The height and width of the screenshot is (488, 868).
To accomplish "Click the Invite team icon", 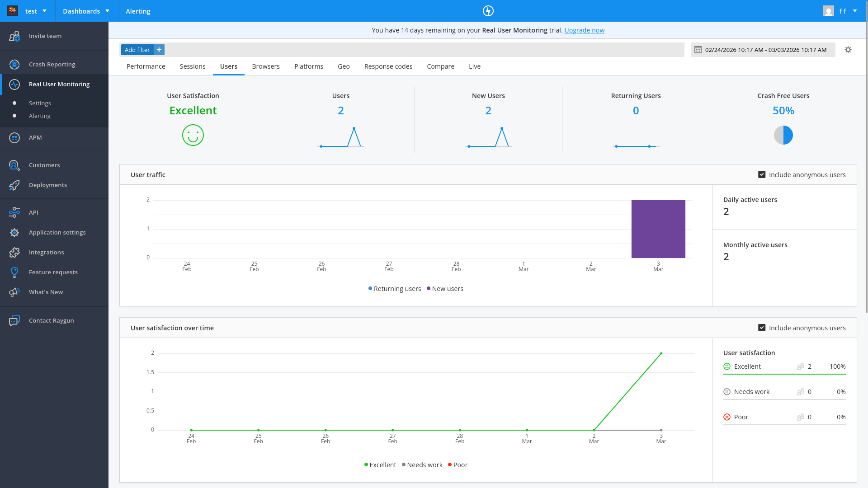I will pos(14,36).
